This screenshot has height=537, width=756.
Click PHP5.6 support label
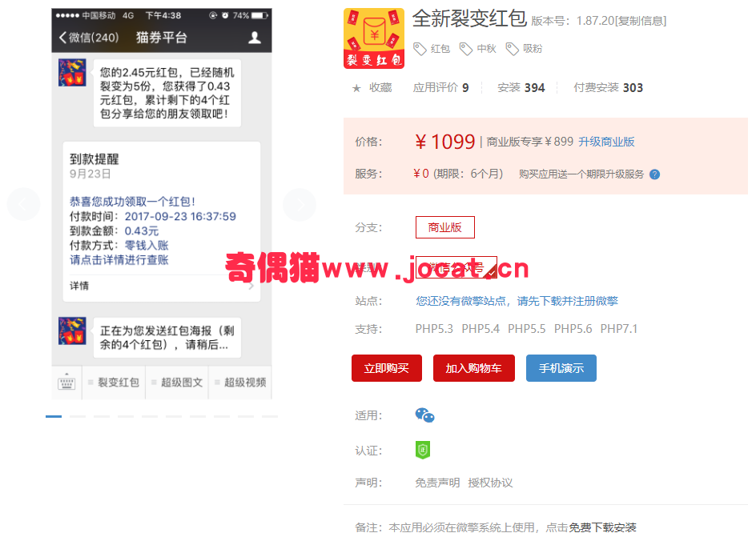(573, 329)
